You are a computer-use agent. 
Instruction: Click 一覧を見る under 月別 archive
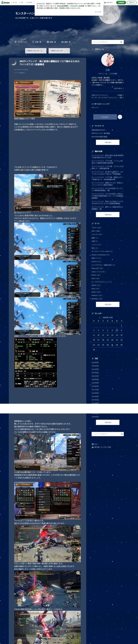point(108,422)
